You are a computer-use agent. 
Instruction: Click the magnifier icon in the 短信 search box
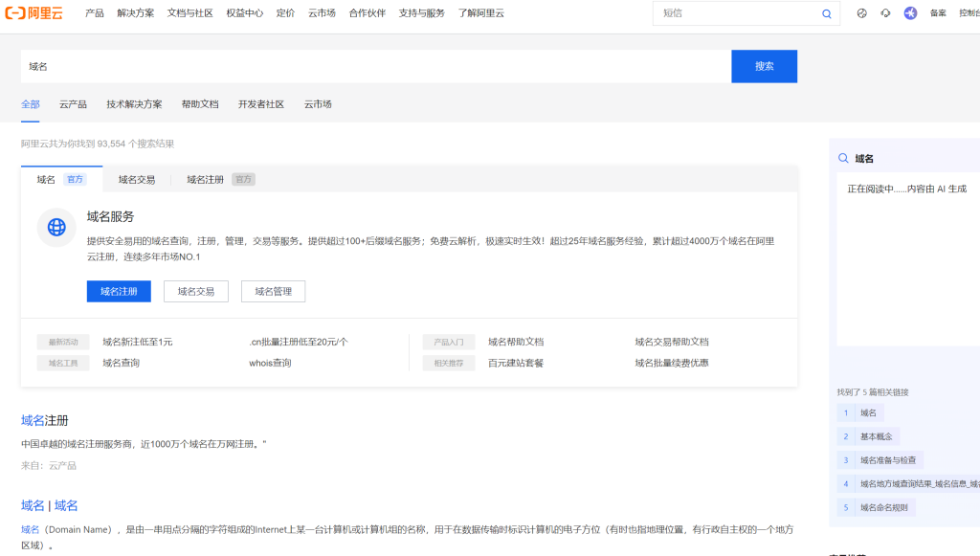pos(827,13)
